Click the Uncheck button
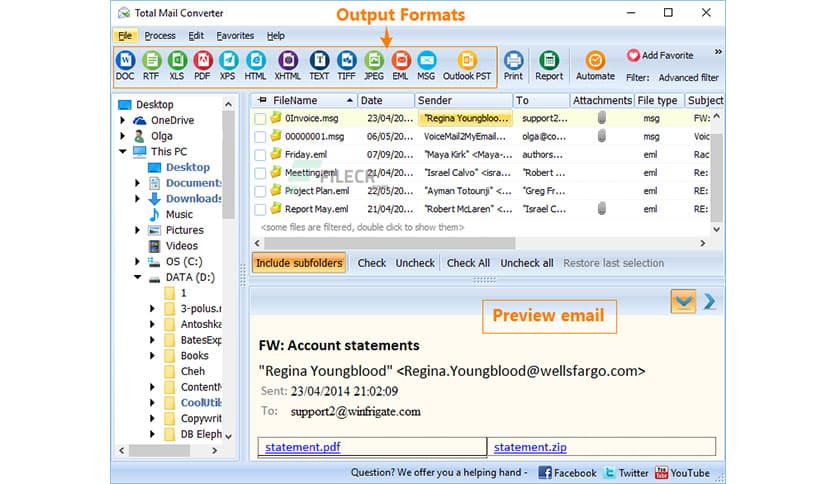Viewport: 836px width, 484px height. click(415, 263)
